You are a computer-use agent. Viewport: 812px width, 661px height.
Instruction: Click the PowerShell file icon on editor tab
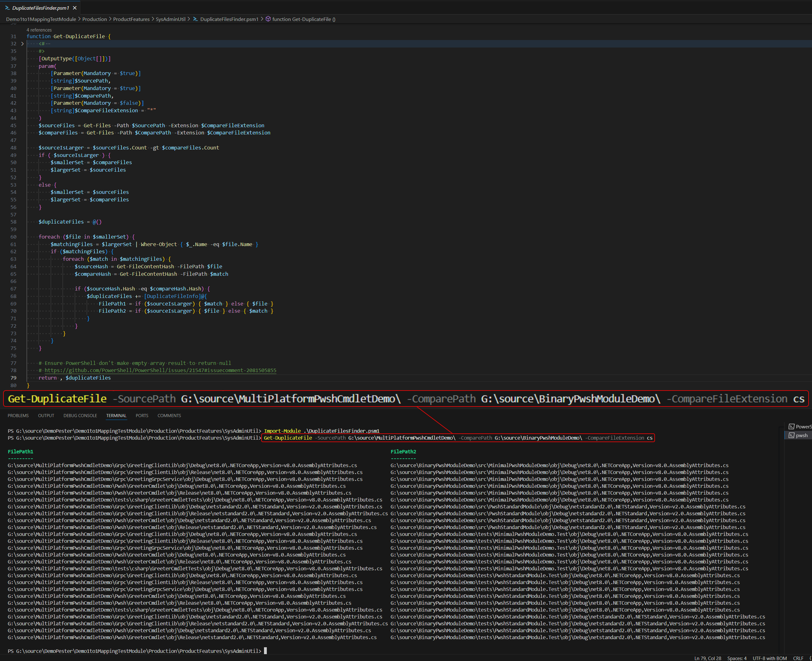(7, 8)
